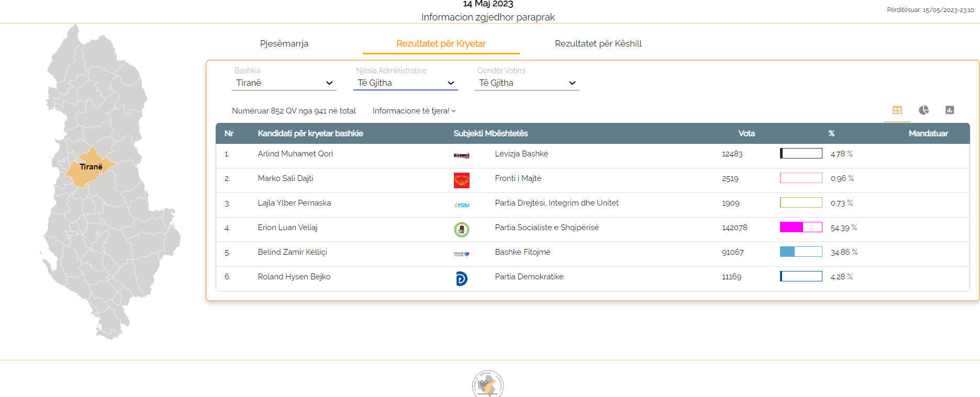980x397 pixels.
Task: Switch to table view icon
Action: pyautogui.click(x=897, y=110)
